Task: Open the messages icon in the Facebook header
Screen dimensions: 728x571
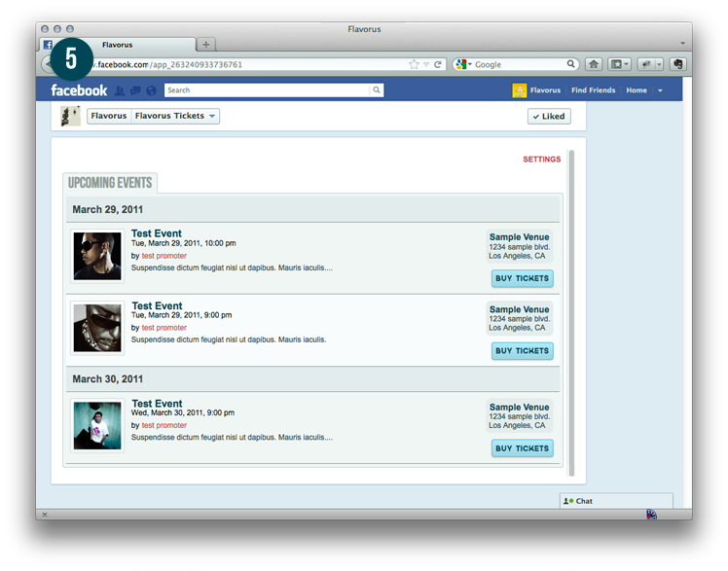Action: coord(135,90)
